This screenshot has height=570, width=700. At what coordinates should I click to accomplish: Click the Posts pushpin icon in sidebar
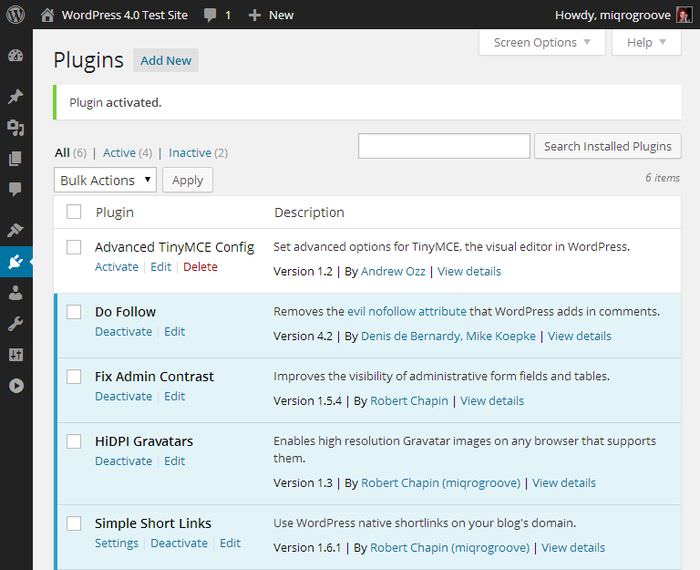(x=16, y=97)
